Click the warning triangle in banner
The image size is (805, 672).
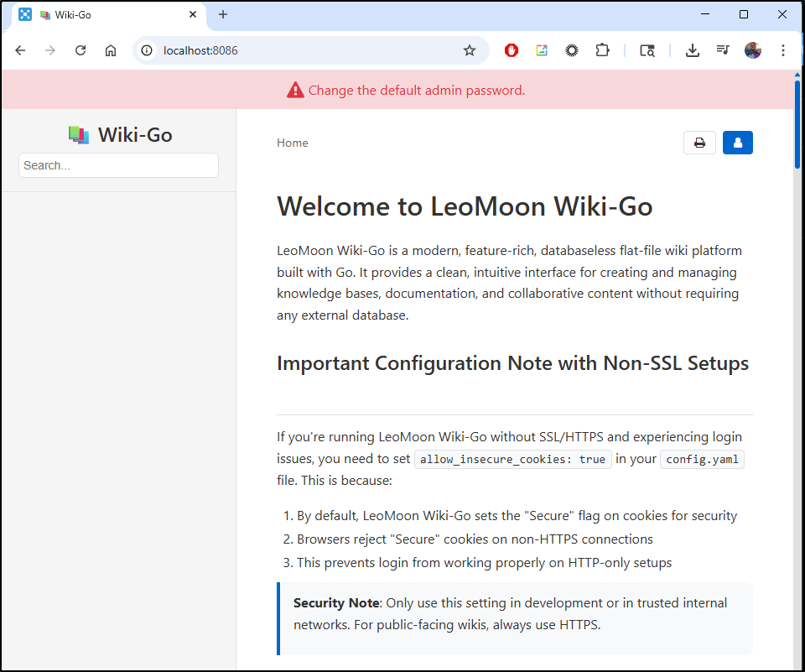tap(295, 90)
